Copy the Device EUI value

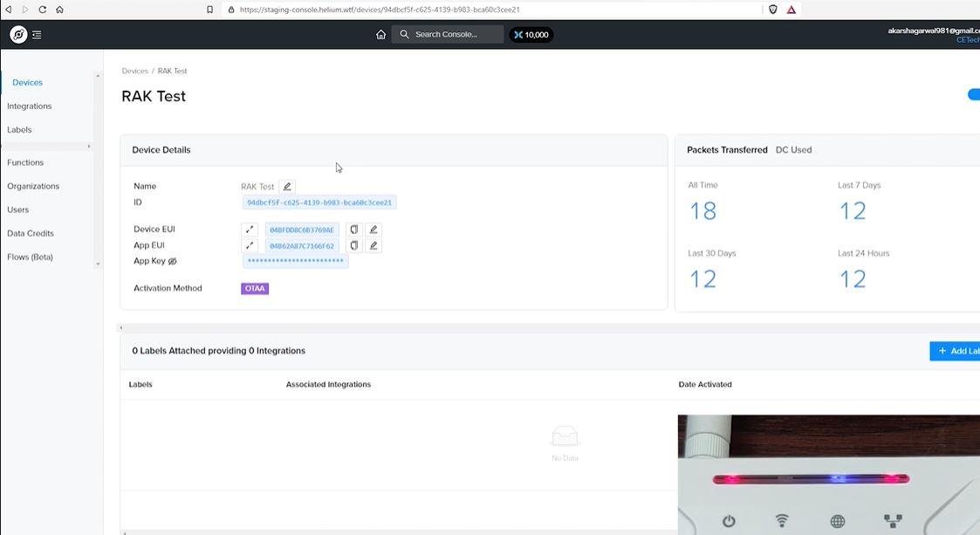(x=353, y=230)
